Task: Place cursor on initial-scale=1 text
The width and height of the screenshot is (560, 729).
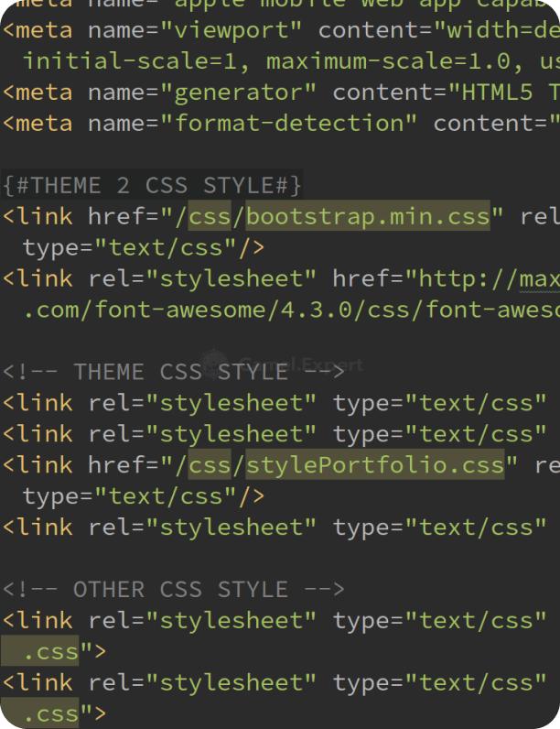Action: pos(137,61)
